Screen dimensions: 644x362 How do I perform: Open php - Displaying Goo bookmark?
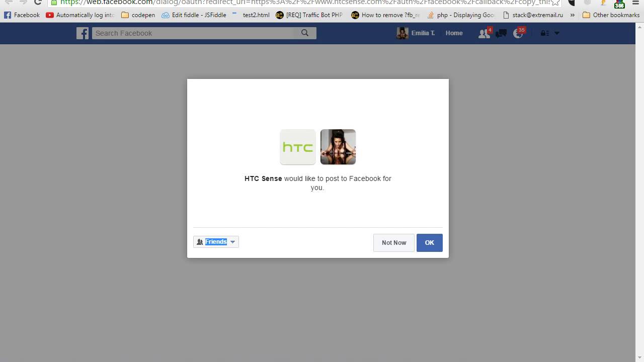point(461,15)
